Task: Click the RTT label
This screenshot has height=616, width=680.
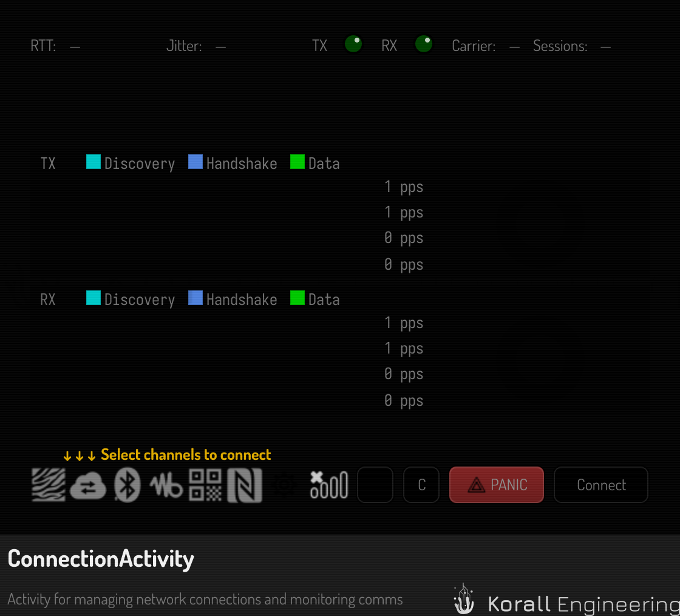Action: pyautogui.click(x=43, y=46)
